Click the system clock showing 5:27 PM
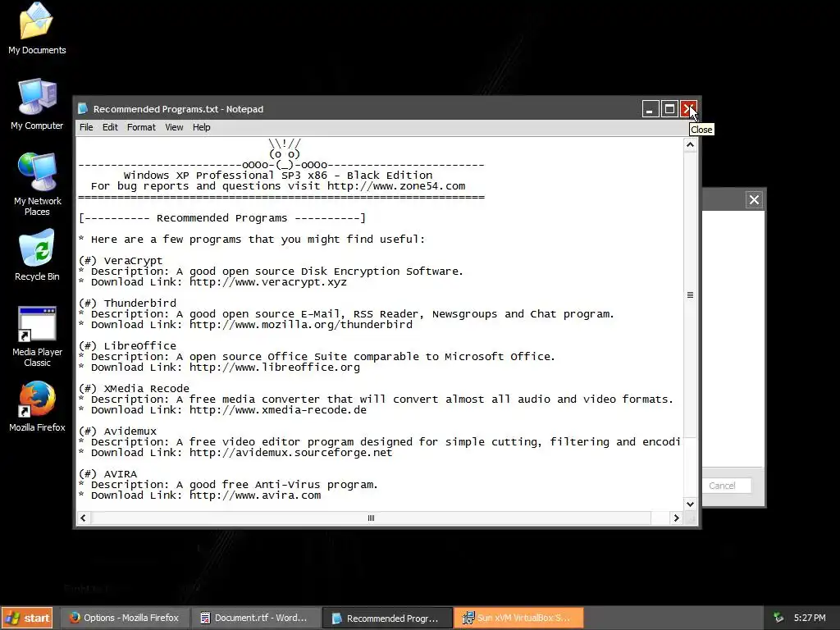This screenshot has height=630, width=840. (810, 618)
